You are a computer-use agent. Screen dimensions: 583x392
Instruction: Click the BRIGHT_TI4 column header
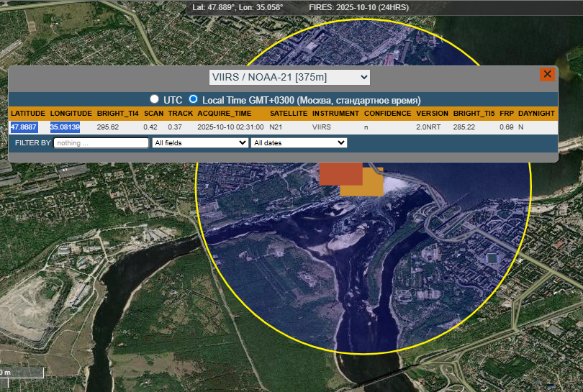point(117,114)
